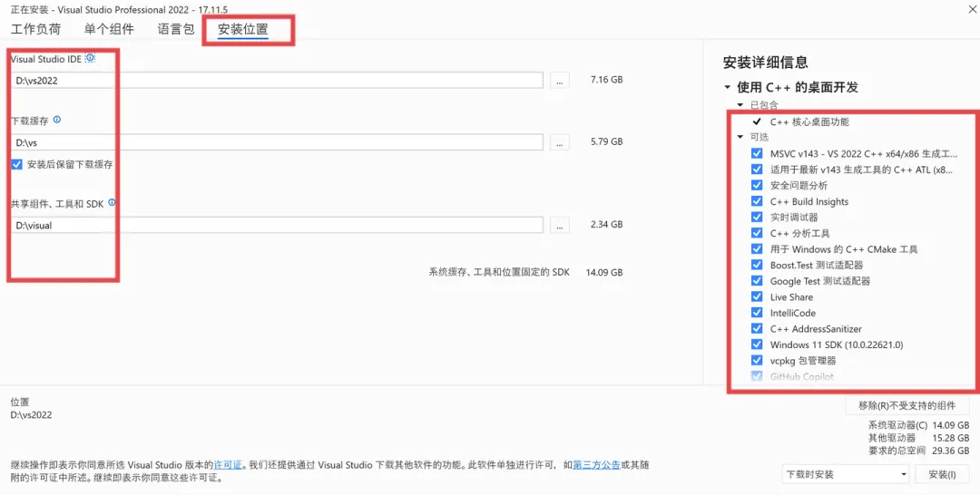This screenshot has height=495, width=980.
Task: Collapse the 已包含 group
Action: click(740, 105)
